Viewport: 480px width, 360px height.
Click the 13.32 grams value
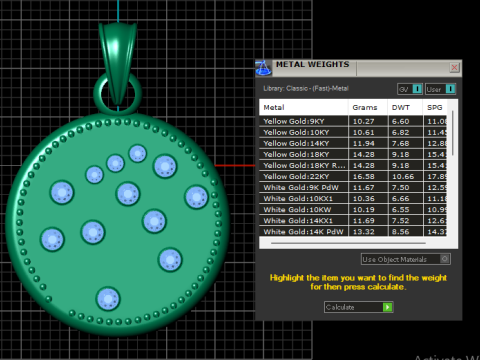(363, 231)
